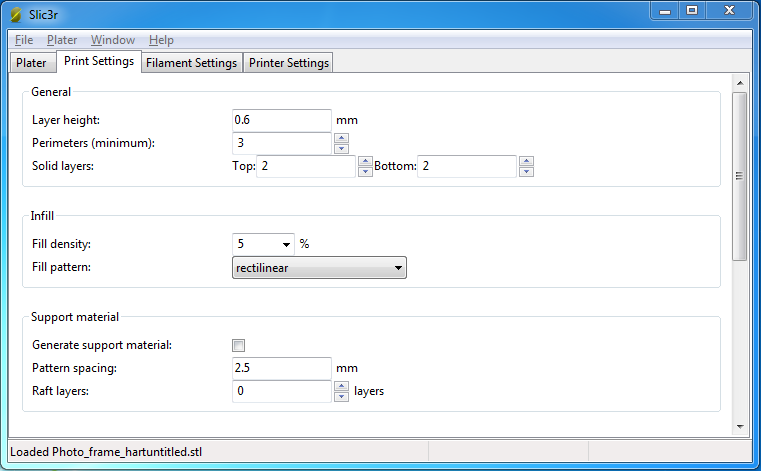This screenshot has width=761, height=471.
Task: Click the status text Loaded Photo_frame_hartuntitled.stl
Action: pos(106,452)
